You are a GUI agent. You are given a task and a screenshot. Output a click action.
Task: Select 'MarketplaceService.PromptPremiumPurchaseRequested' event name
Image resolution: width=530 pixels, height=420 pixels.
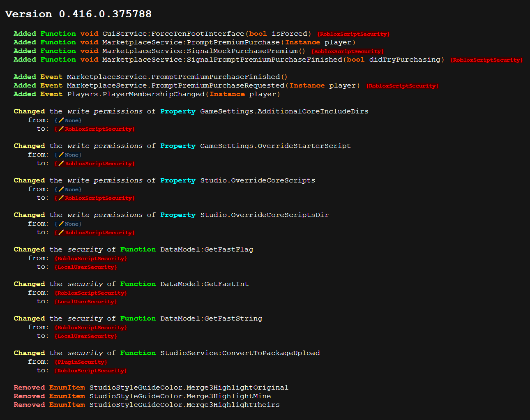175,85
